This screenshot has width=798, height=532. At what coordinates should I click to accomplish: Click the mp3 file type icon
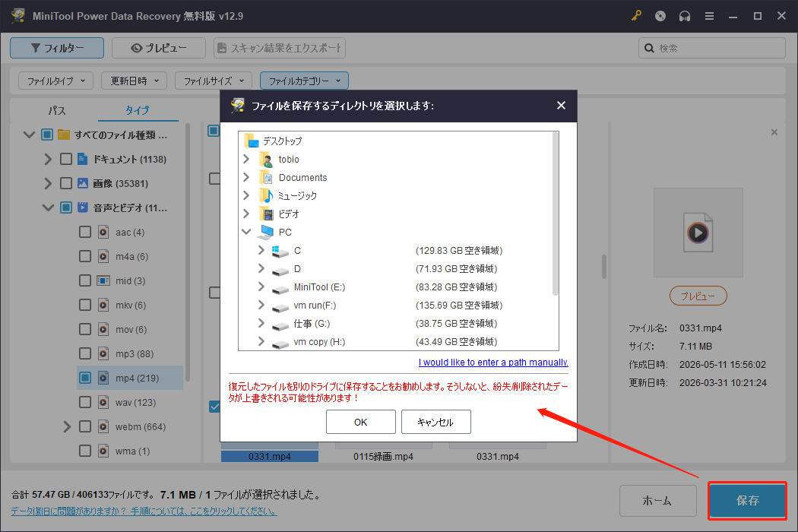pyautogui.click(x=103, y=353)
